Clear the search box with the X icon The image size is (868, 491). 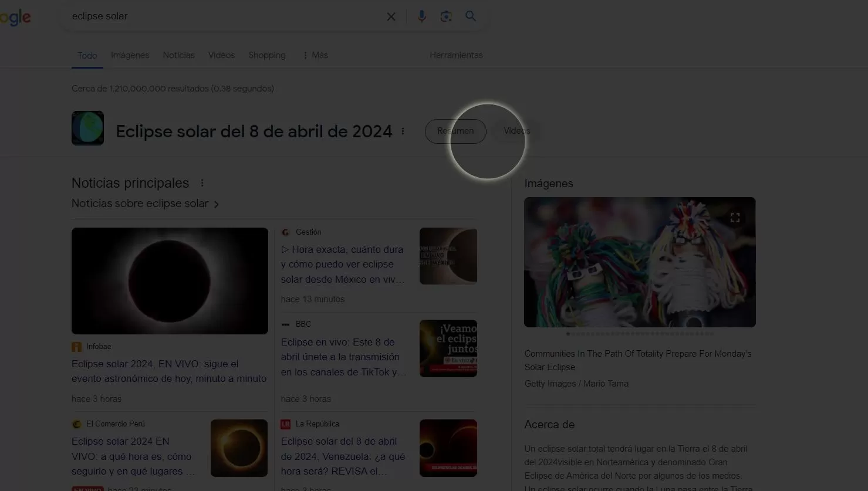pos(391,16)
